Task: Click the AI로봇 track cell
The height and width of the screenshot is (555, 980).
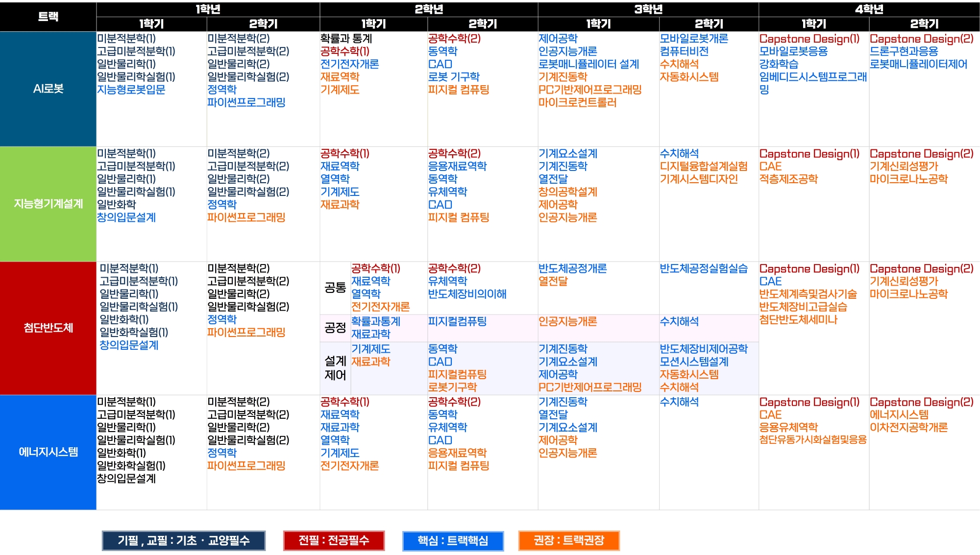Action: pos(48,89)
